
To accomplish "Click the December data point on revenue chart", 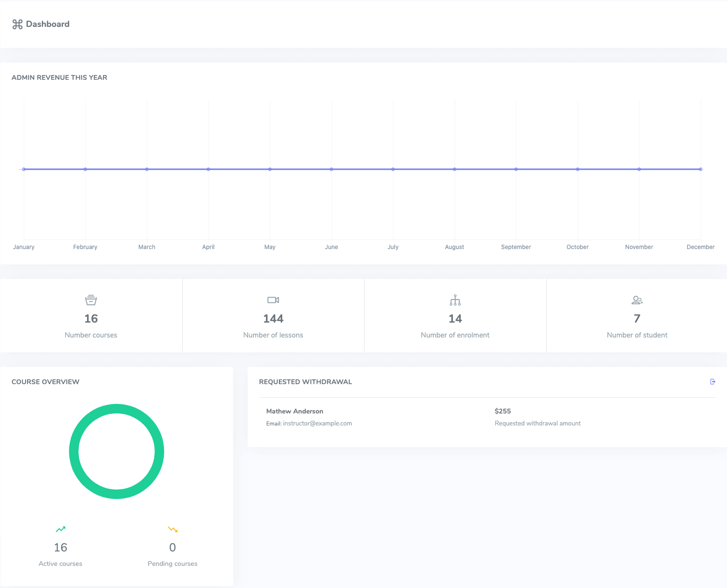I will point(701,169).
